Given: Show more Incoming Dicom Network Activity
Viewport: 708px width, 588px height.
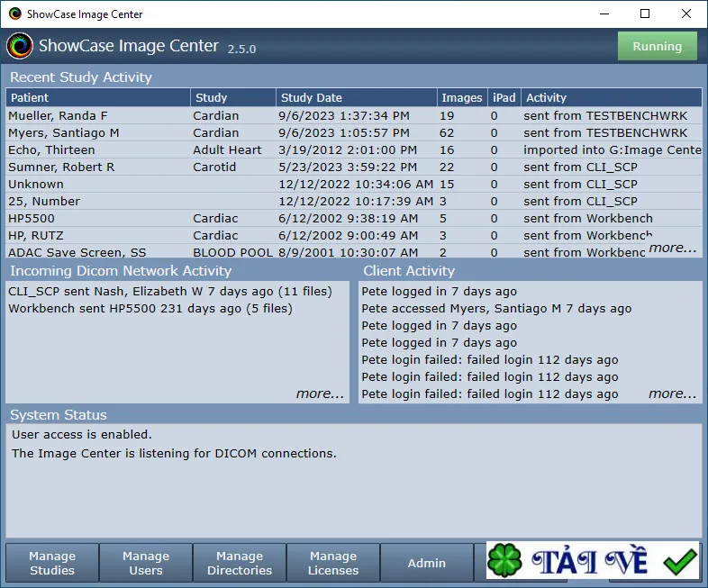Looking at the screenshot, I should [x=320, y=394].
